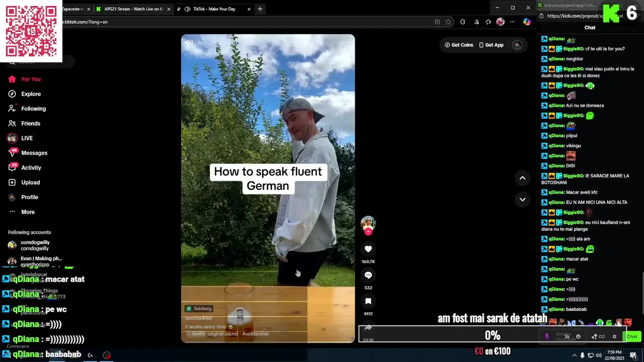Viewport: 644px width, 362px height.
Task: Click the Salzburg location tag
Action: click(199, 308)
